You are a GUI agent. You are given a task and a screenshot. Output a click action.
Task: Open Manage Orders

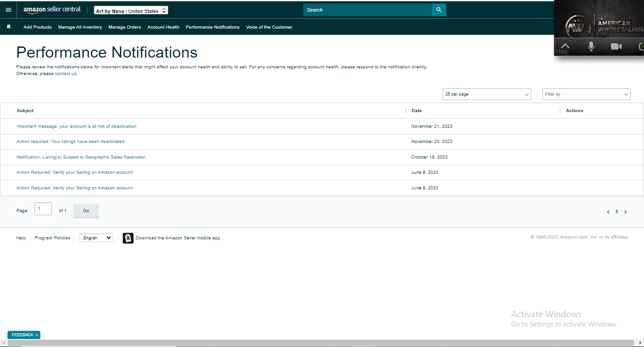(125, 27)
